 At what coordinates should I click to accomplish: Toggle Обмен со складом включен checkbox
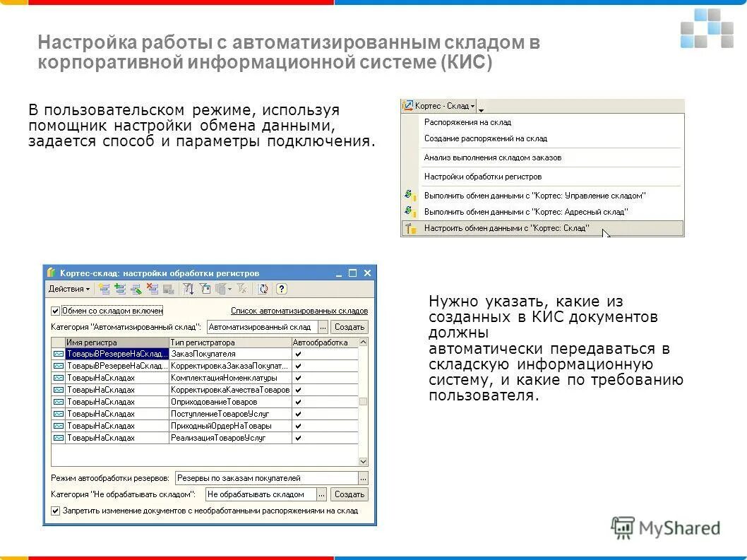coord(56,311)
